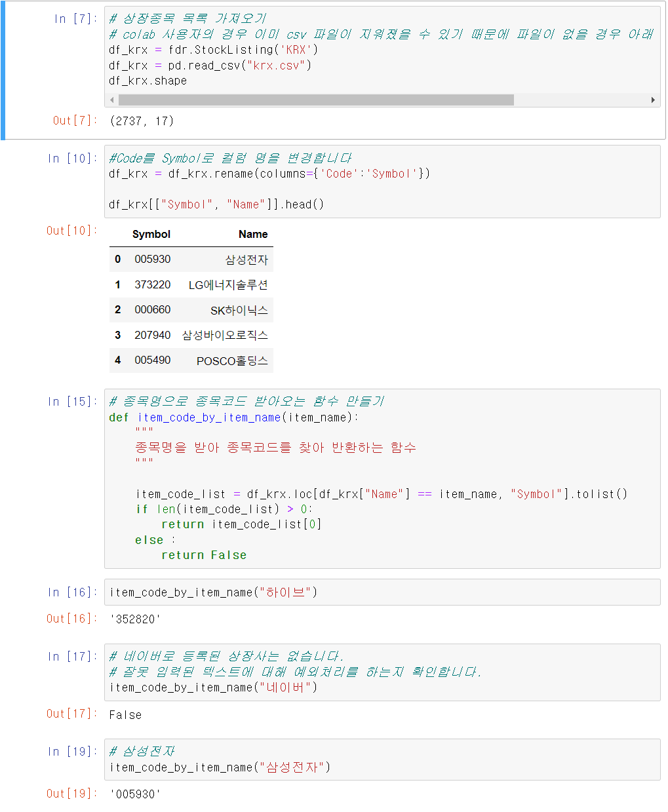Click the name SK하이닉스 in the table
The height and width of the screenshot is (812, 668).
(x=239, y=311)
